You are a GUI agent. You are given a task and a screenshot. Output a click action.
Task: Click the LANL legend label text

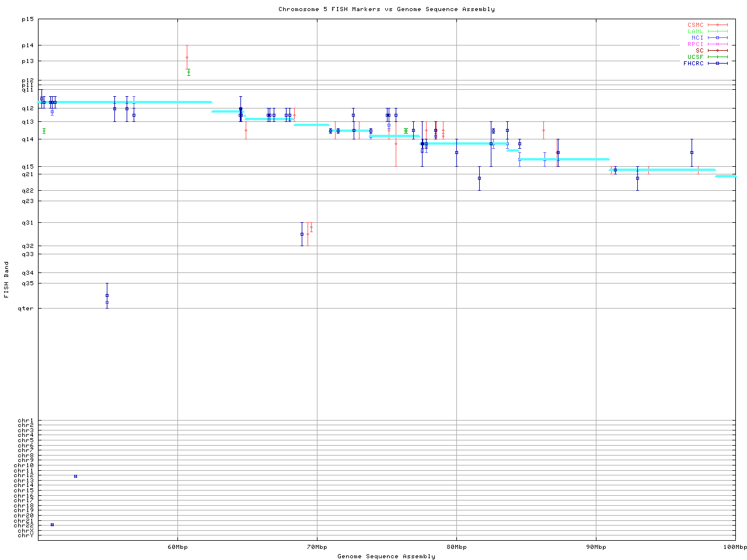(695, 32)
